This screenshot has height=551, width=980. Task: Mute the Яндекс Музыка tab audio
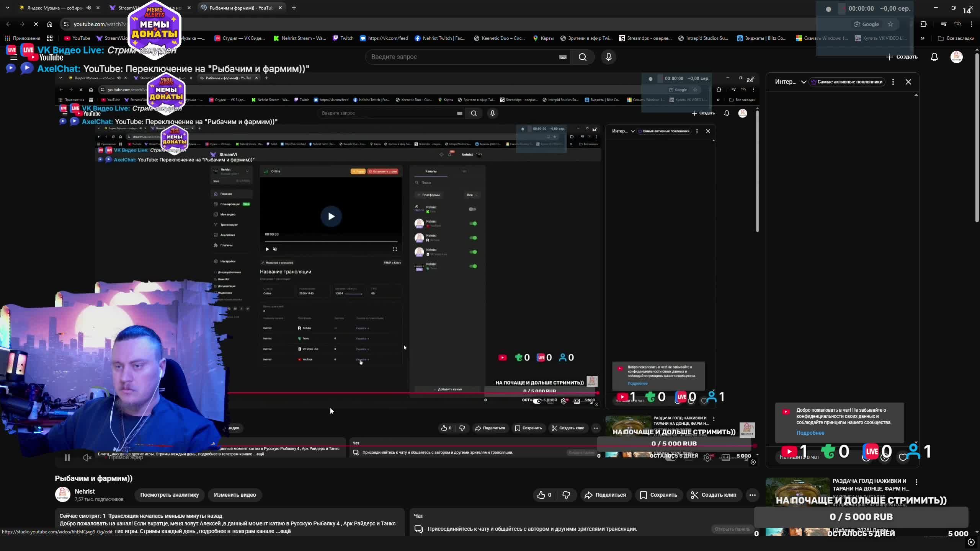[x=89, y=8]
